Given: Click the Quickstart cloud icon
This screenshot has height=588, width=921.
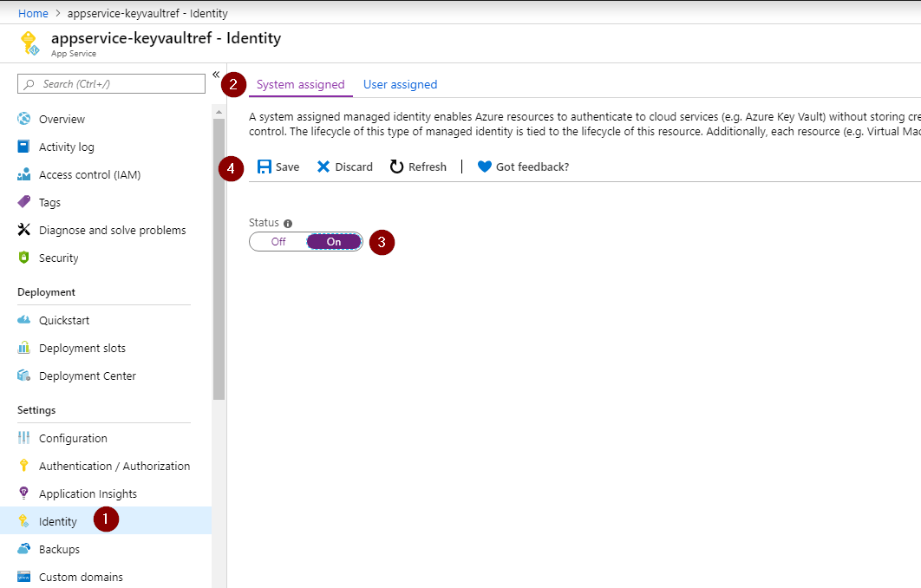Looking at the screenshot, I should coord(24,319).
